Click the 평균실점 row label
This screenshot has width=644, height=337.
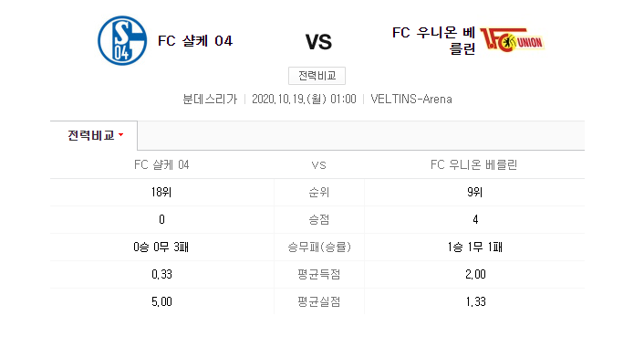319,301
